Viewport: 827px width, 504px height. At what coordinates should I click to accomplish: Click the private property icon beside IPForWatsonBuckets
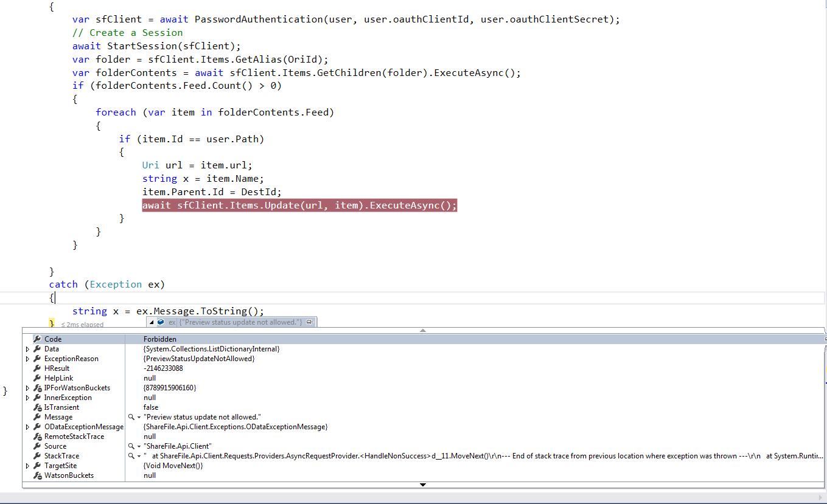pos(37,388)
